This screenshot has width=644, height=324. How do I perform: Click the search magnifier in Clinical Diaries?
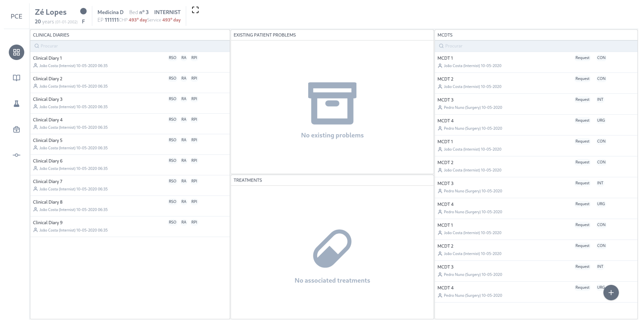[37, 46]
